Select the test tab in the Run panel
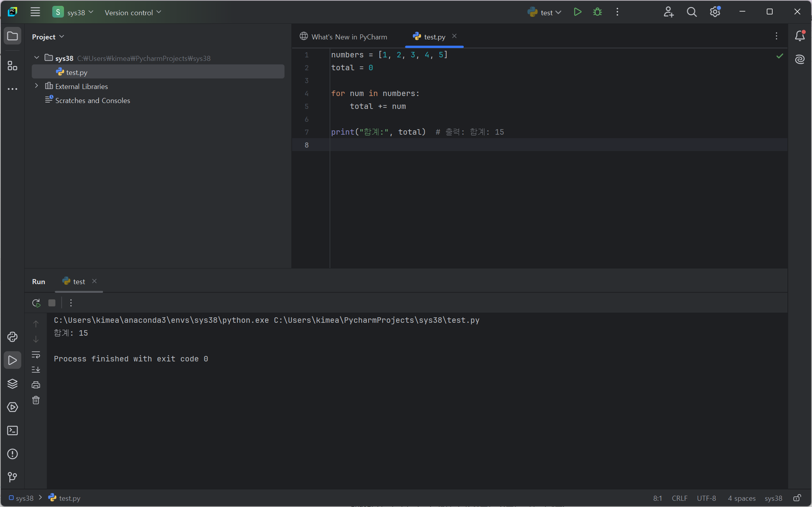This screenshot has height=507, width=812. tap(78, 281)
